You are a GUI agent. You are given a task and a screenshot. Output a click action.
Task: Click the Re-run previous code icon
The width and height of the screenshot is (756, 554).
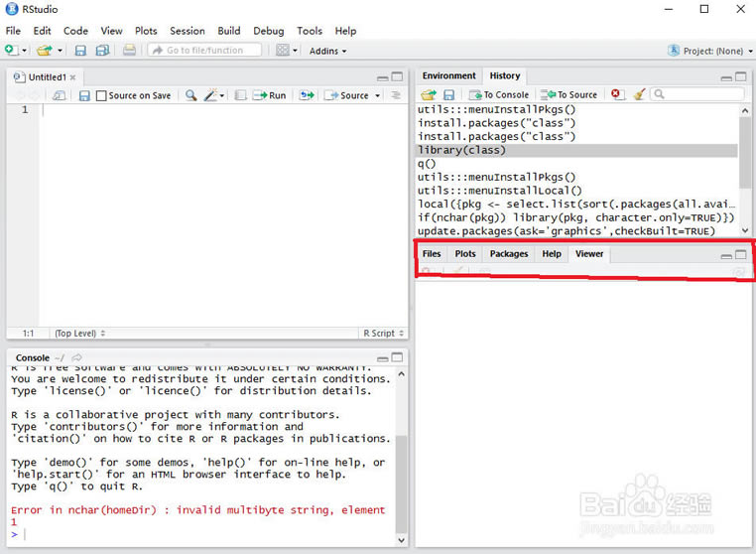pyautogui.click(x=307, y=95)
